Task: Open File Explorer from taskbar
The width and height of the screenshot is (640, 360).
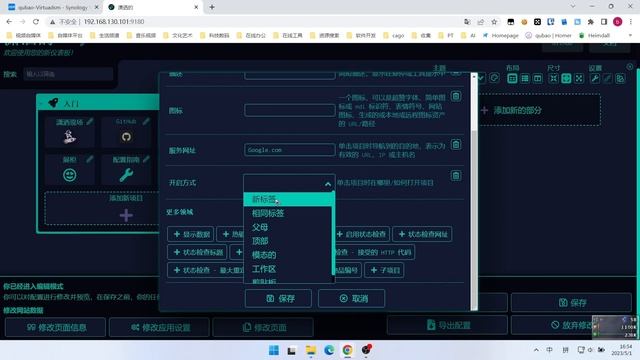Action: click(311, 350)
